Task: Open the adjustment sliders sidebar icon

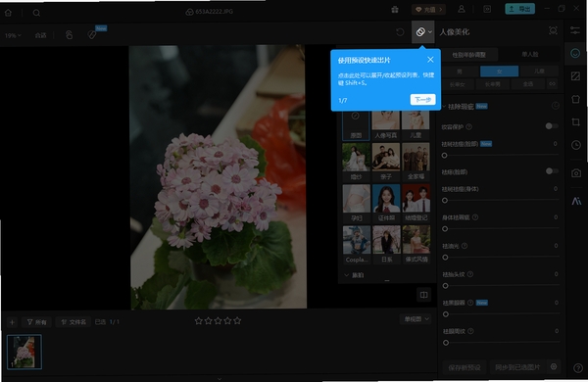Action: [x=575, y=30]
